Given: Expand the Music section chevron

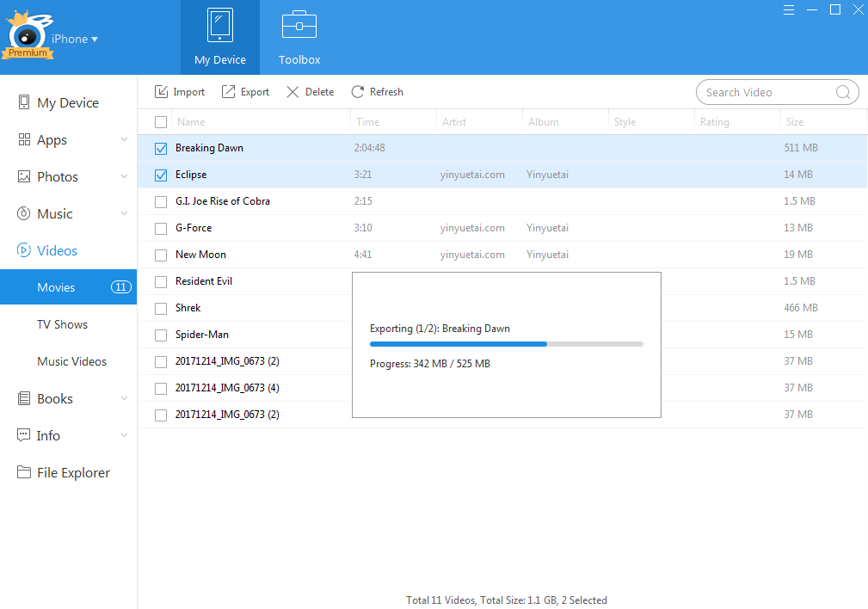Looking at the screenshot, I should (125, 213).
